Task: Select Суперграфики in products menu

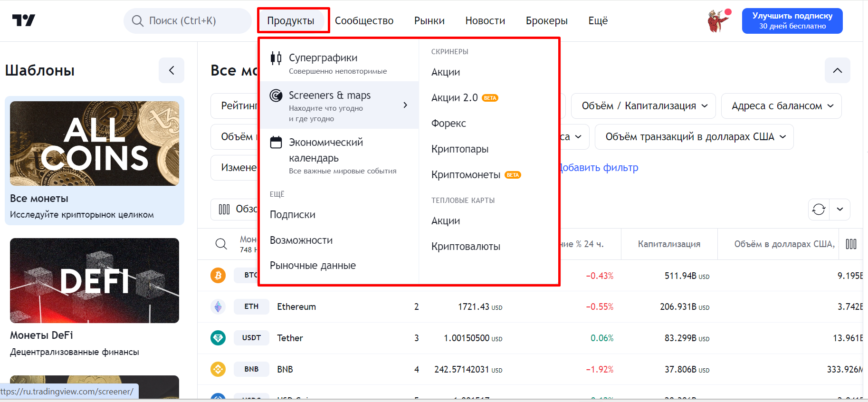Action: coord(339,63)
